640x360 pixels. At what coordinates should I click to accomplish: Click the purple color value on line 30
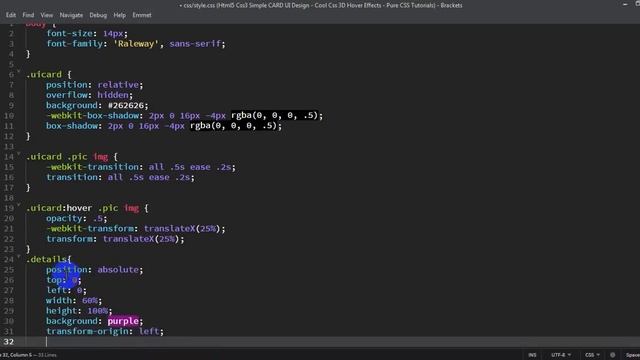pyautogui.click(x=123, y=321)
